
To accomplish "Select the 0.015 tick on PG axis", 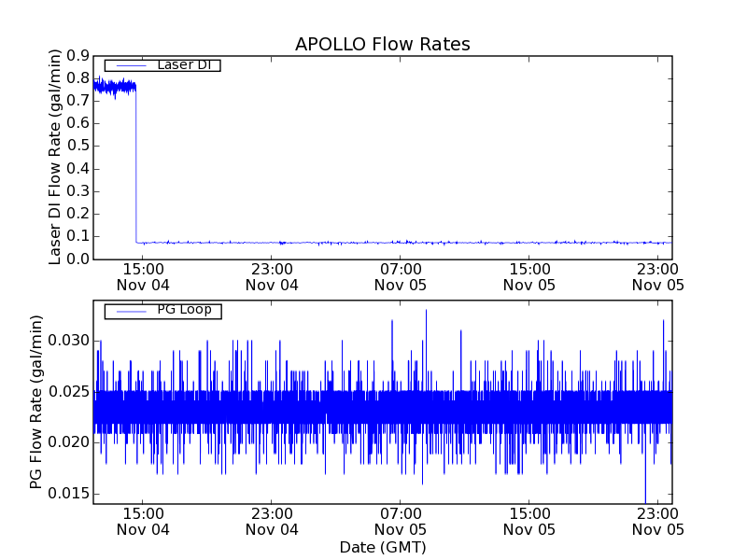I will coord(70,493).
